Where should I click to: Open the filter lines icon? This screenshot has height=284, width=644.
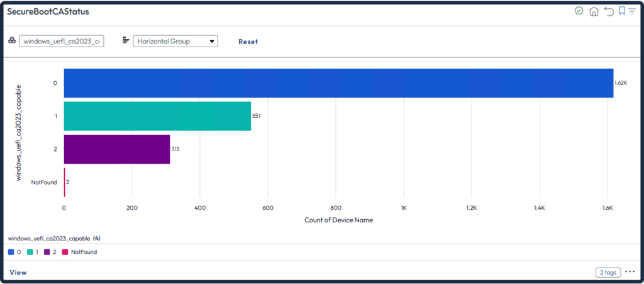point(631,11)
